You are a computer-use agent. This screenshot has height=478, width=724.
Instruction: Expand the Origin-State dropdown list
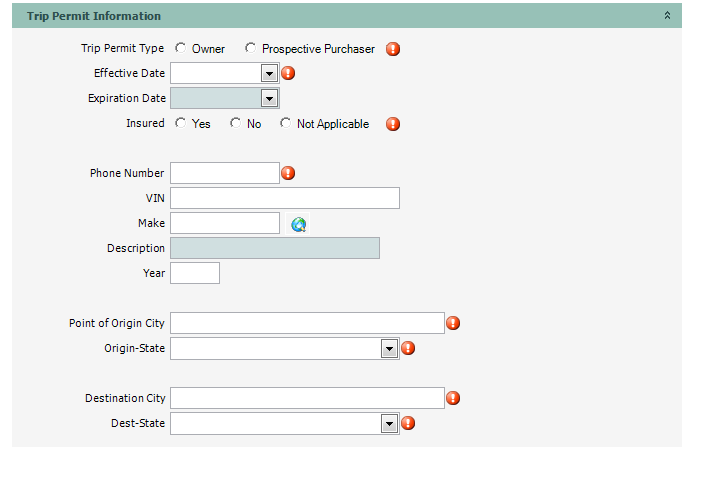389,348
